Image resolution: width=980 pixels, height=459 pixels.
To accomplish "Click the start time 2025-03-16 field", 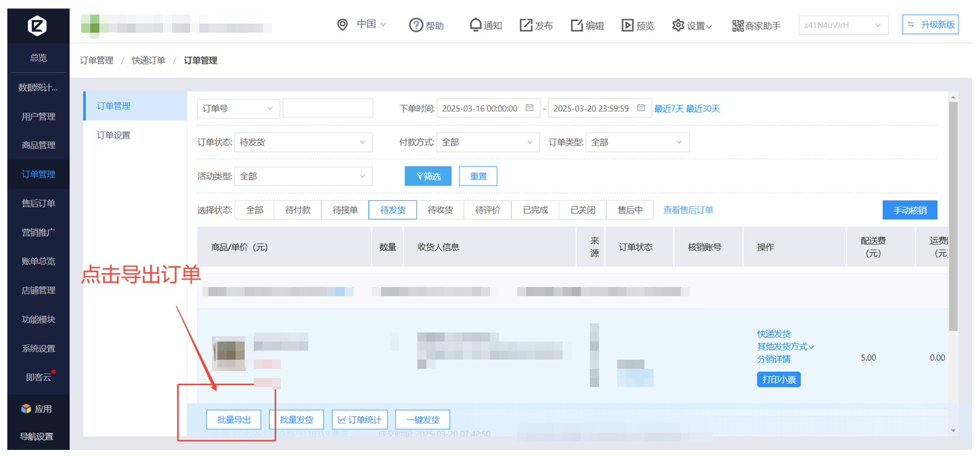I will tap(487, 108).
